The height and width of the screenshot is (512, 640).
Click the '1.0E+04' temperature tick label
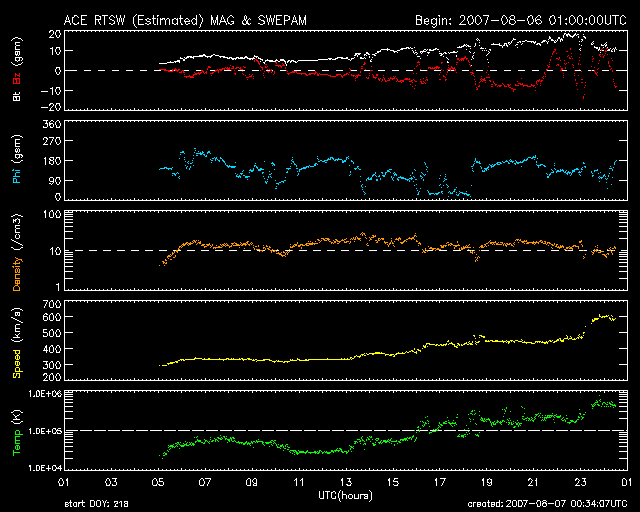coord(45,468)
